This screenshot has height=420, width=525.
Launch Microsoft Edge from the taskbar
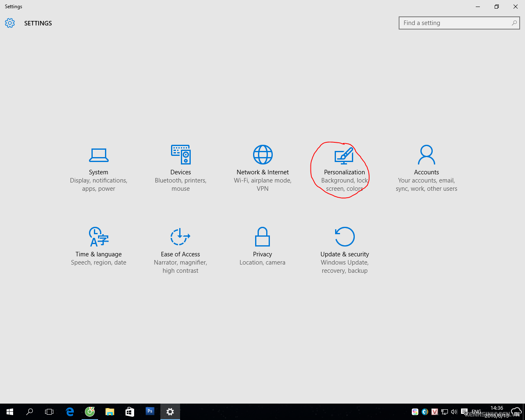coord(70,412)
